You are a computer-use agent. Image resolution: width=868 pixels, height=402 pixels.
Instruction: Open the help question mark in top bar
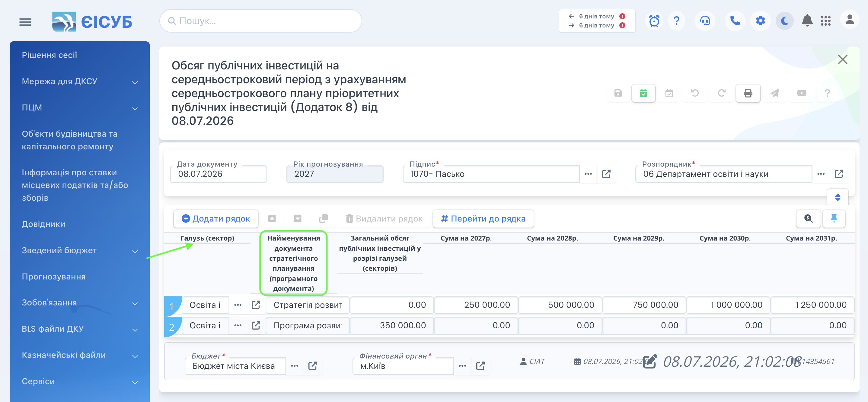(x=677, y=21)
